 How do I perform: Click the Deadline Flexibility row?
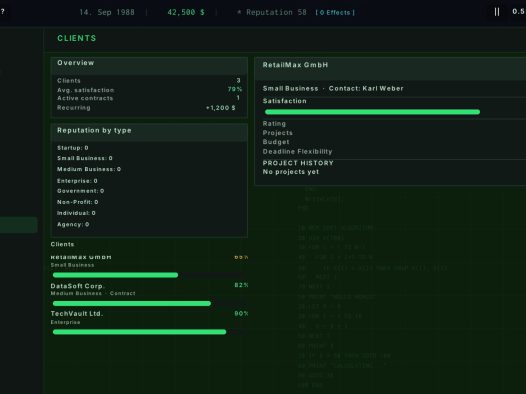coord(394,152)
